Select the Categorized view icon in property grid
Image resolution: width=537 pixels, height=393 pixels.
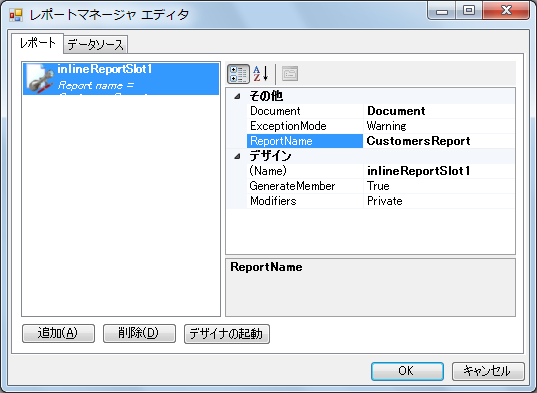point(238,74)
